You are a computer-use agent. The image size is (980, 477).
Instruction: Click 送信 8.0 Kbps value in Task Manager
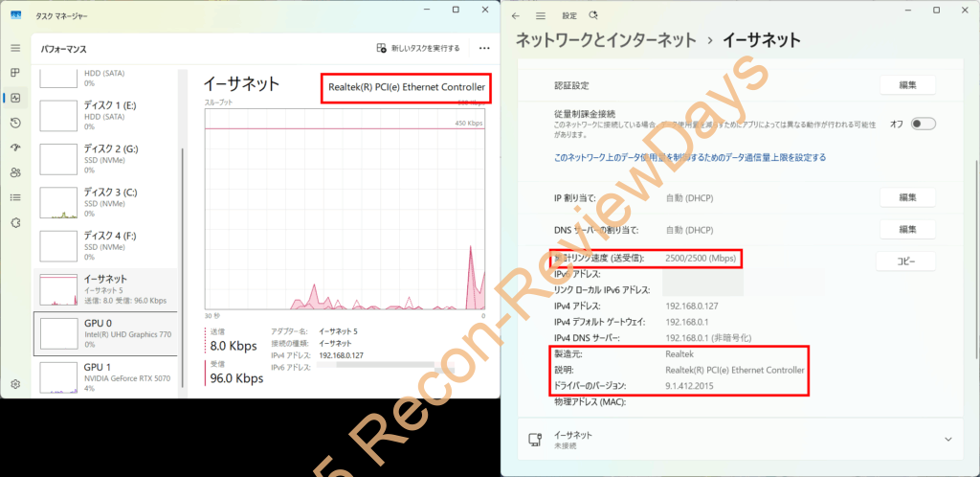pos(234,347)
